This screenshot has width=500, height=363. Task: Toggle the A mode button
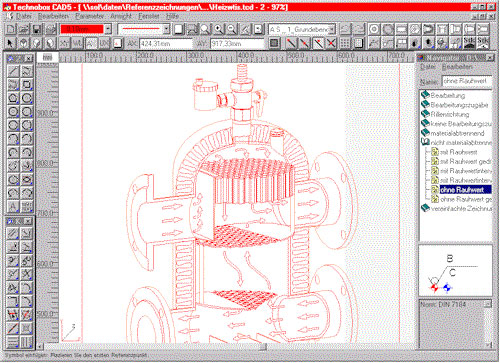pos(91,43)
